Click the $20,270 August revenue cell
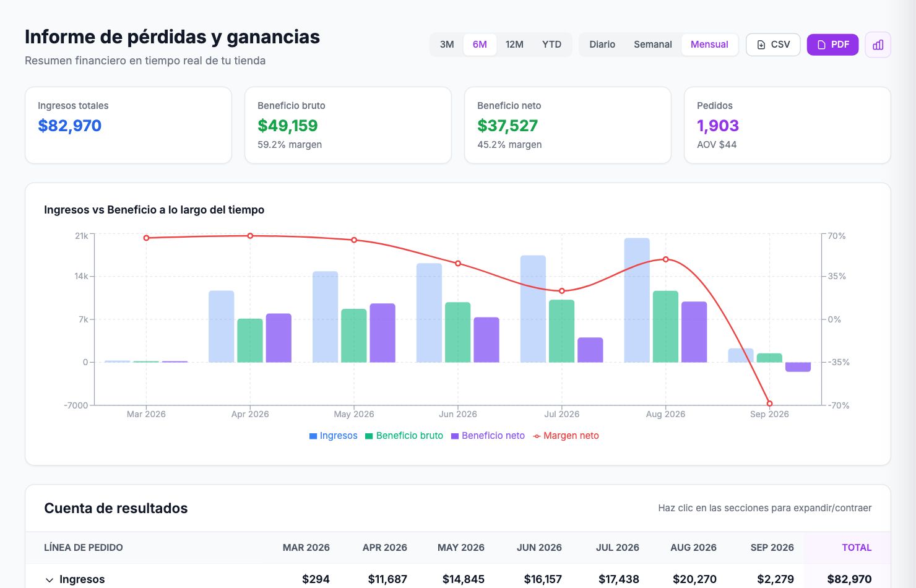Image resolution: width=916 pixels, height=588 pixels. pos(694,579)
